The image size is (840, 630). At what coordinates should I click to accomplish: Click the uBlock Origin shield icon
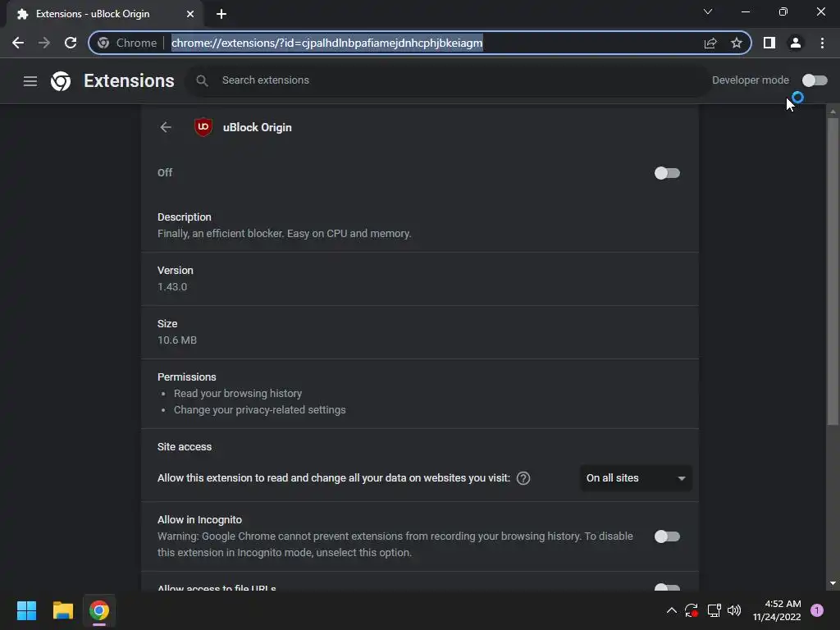click(203, 127)
